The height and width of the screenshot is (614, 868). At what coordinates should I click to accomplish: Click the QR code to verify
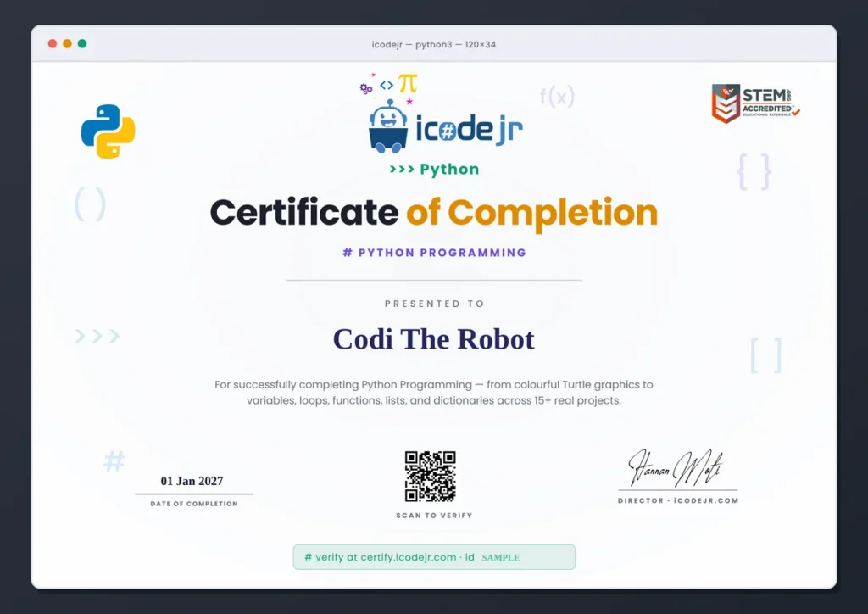[430, 476]
